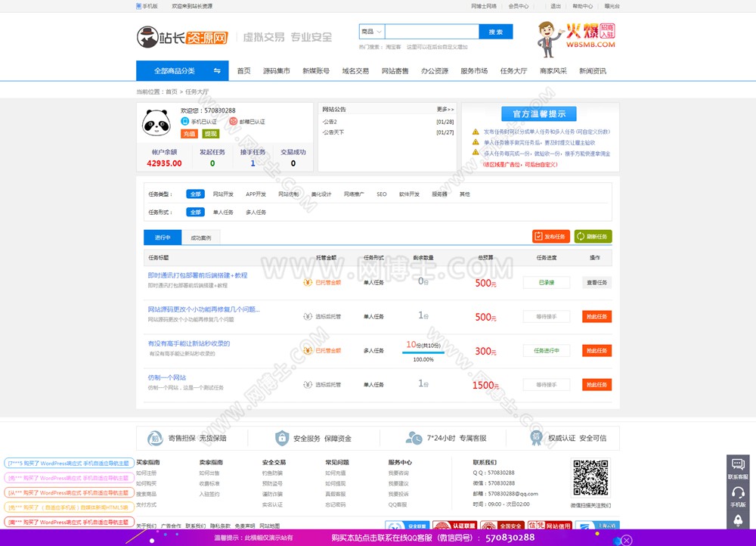Click the phone verified 手机已认证 icon
Viewport: 756px width, 546px height.
pyautogui.click(x=184, y=122)
